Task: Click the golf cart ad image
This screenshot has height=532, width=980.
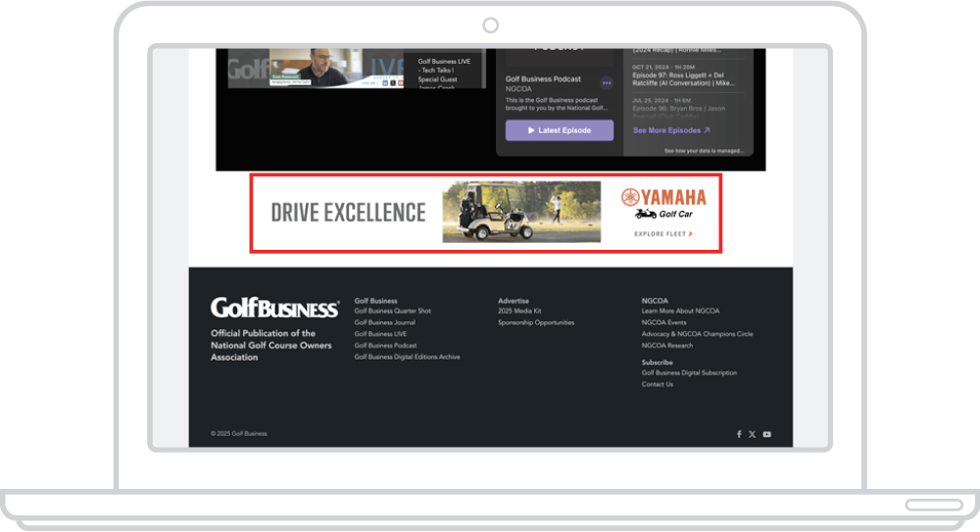Action: [521, 212]
